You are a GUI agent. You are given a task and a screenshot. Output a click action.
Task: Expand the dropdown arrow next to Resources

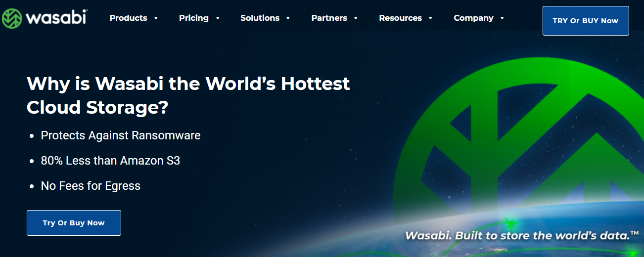tap(431, 18)
